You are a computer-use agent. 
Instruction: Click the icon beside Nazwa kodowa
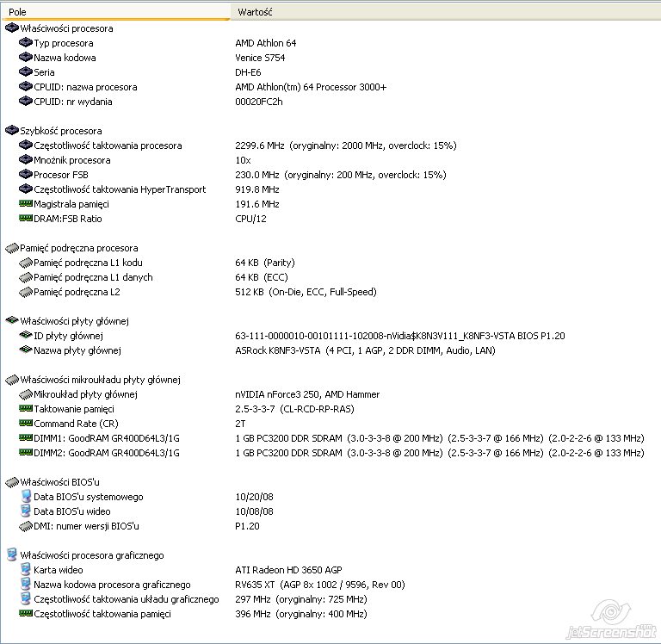26,58
